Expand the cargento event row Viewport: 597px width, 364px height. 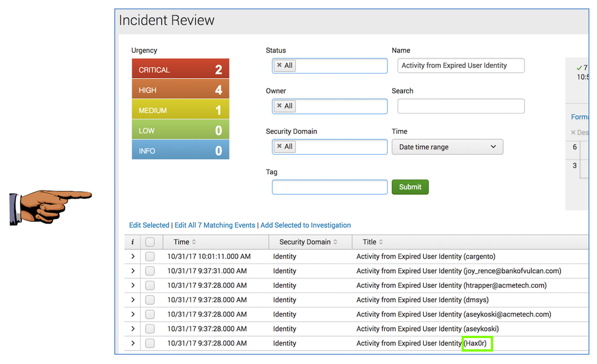click(133, 256)
